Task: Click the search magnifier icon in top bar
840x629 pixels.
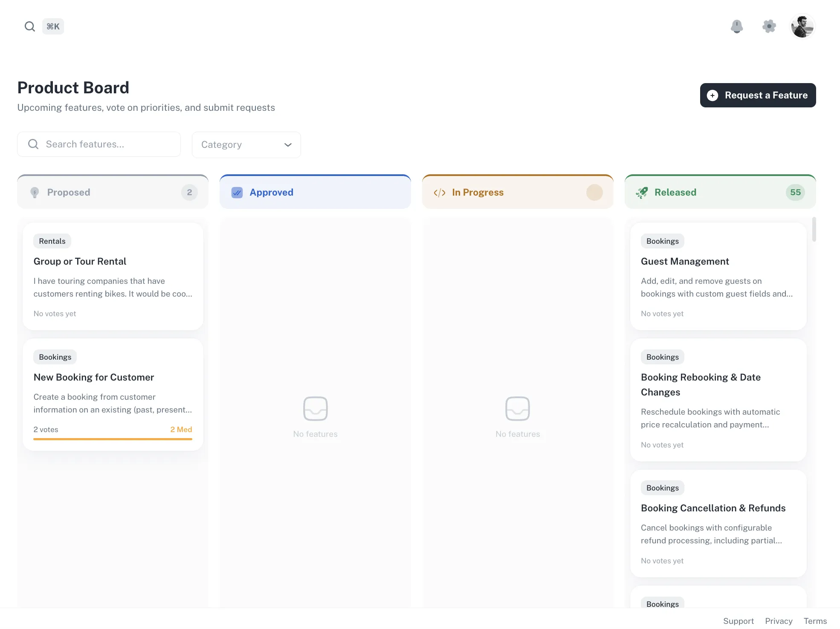Action: pyautogui.click(x=29, y=26)
